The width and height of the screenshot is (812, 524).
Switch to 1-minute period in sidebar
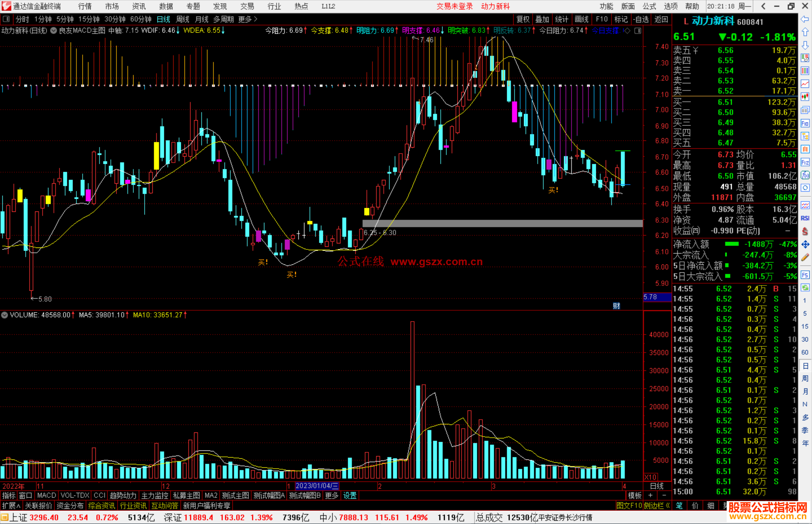click(804, 301)
